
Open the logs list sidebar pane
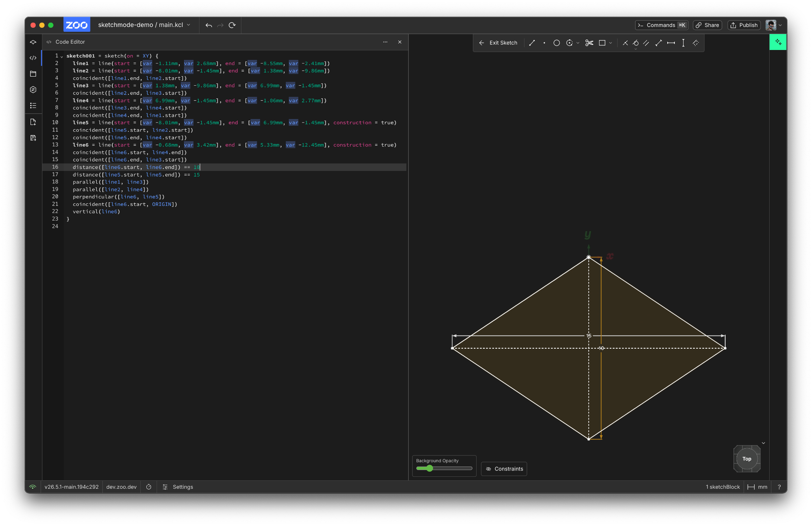33,106
